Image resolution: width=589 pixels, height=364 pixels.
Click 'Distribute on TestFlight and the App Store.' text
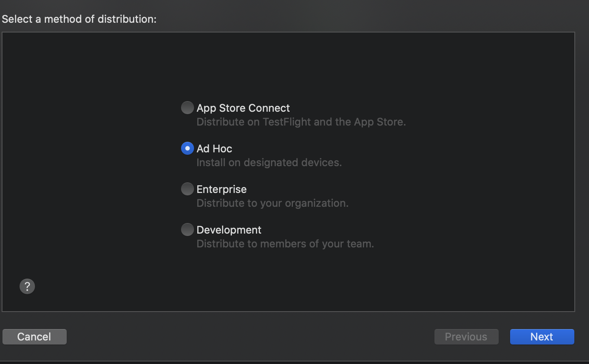[x=301, y=122]
